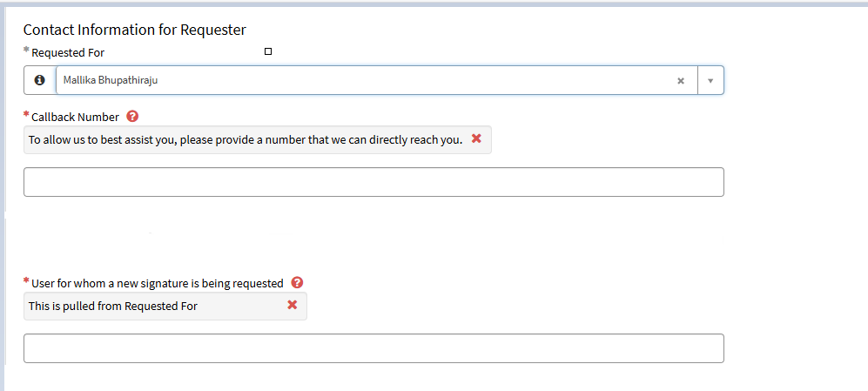Image resolution: width=868 pixels, height=391 pixels.
Task: Focus the Callback Number input box
Action: (373, 182)
